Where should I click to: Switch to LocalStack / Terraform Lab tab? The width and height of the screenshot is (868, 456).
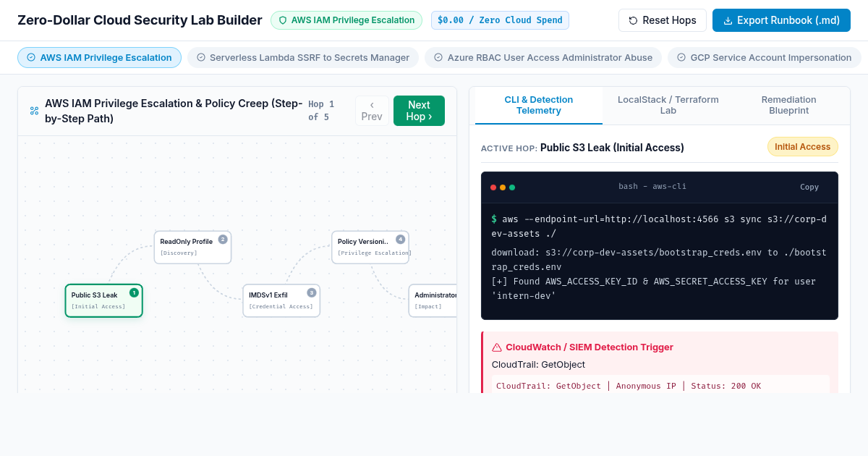668,106
